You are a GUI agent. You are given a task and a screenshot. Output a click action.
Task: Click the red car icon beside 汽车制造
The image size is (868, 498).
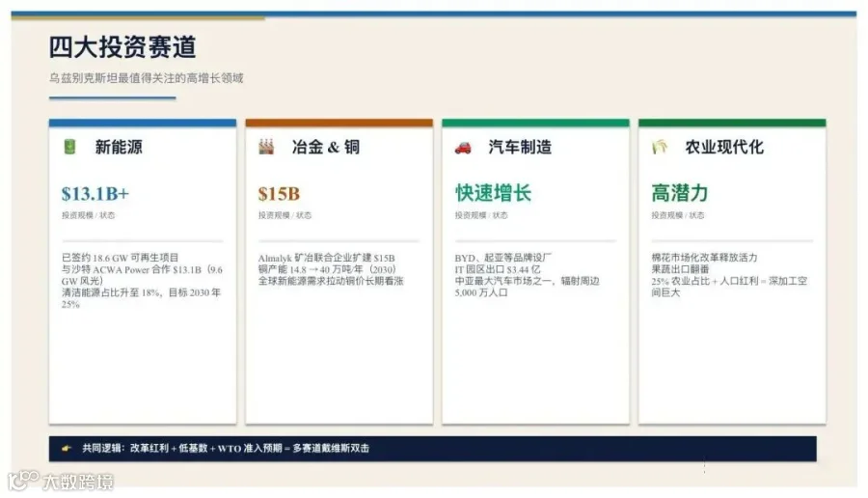pyautogui.click(x=463, y=148)
